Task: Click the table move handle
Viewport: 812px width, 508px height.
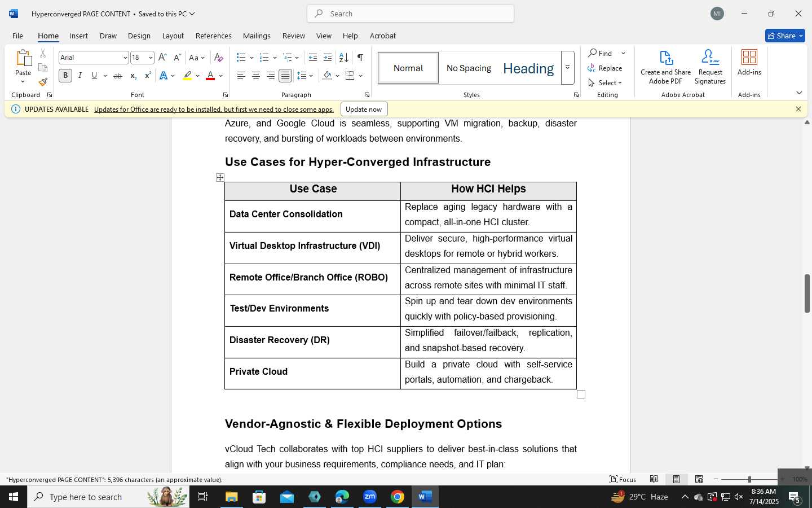Action: click(220, 178)
